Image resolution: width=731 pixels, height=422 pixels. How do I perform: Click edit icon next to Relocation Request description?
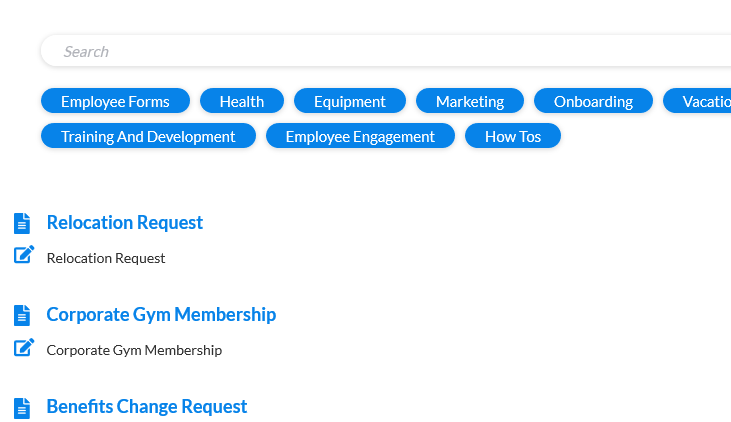coord(24,255)
